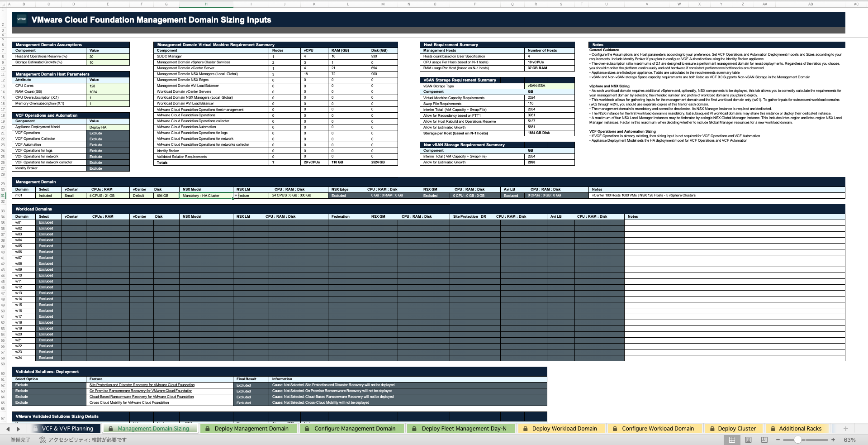The width and height of the screenshot is (868, 445).
Task: Open Site Protection and Disaster Recovery link
Action: click(142, 385)
